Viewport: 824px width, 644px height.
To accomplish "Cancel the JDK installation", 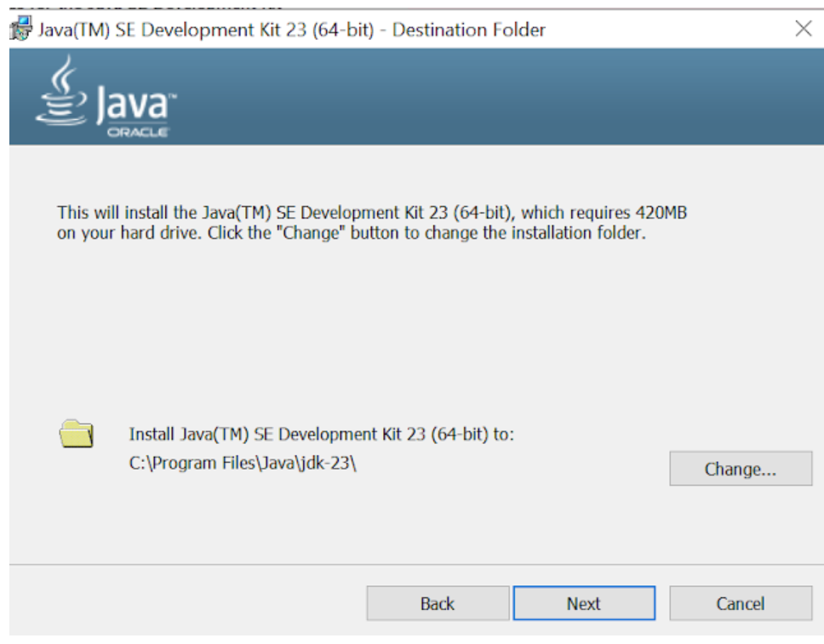I will pyautogui.click(x=741, y=603).
